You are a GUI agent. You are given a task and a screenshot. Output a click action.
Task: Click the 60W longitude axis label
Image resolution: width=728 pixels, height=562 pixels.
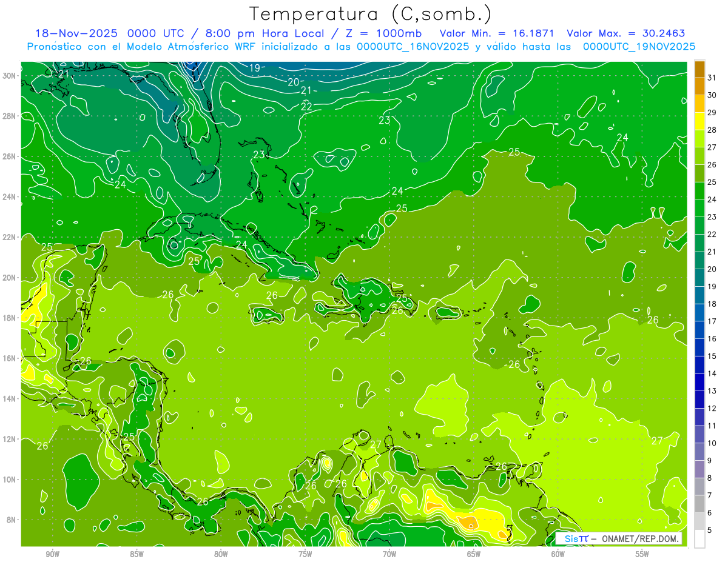pos(558,554)
